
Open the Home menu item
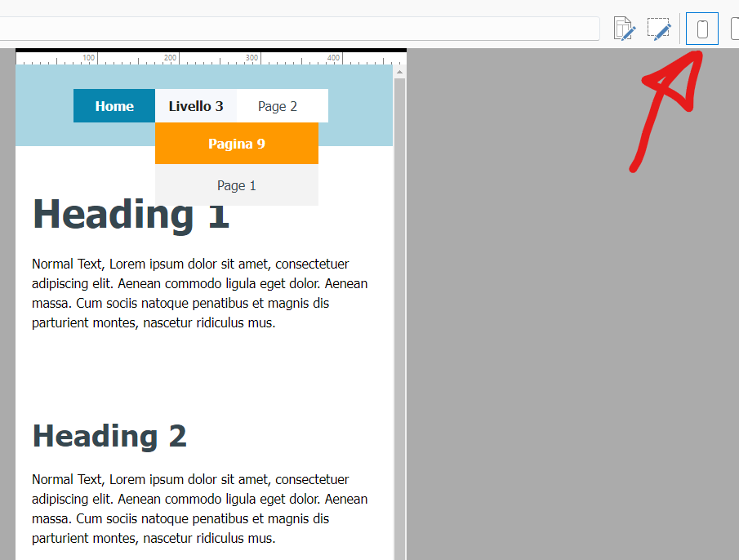coord(114,106)
